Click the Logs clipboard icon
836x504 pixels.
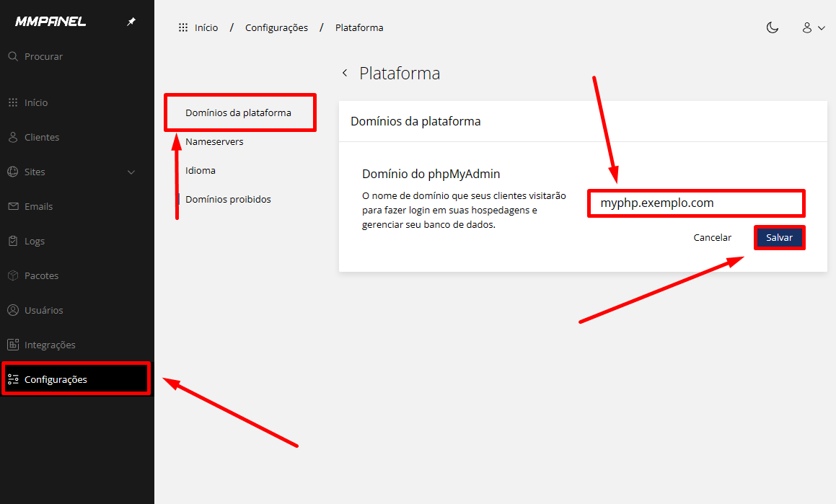(13, 241)
